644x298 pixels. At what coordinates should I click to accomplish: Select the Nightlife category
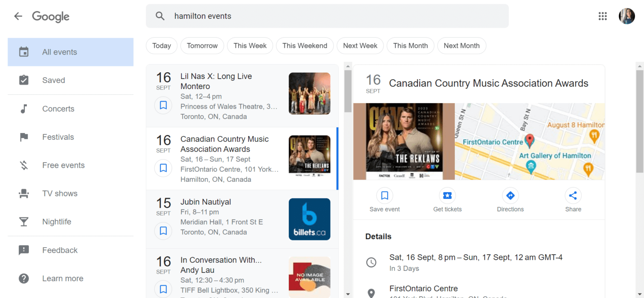pyautogui.click(x=70, y=222)
